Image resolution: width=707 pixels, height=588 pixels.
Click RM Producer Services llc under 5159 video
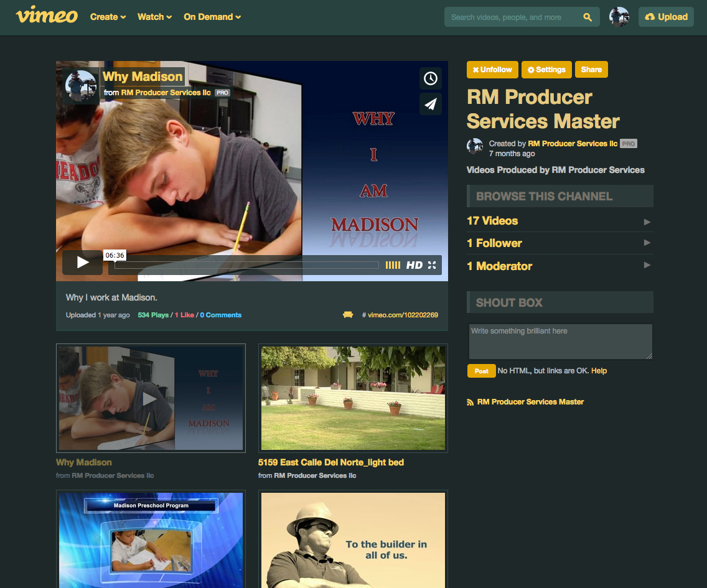pyautogui.click(x=315, y=475)
